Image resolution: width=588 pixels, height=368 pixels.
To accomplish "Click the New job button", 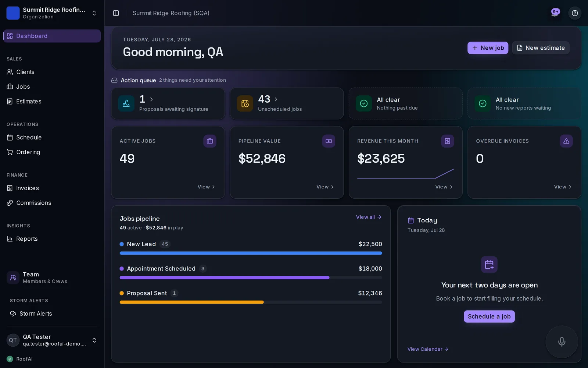I will (488, 48).
